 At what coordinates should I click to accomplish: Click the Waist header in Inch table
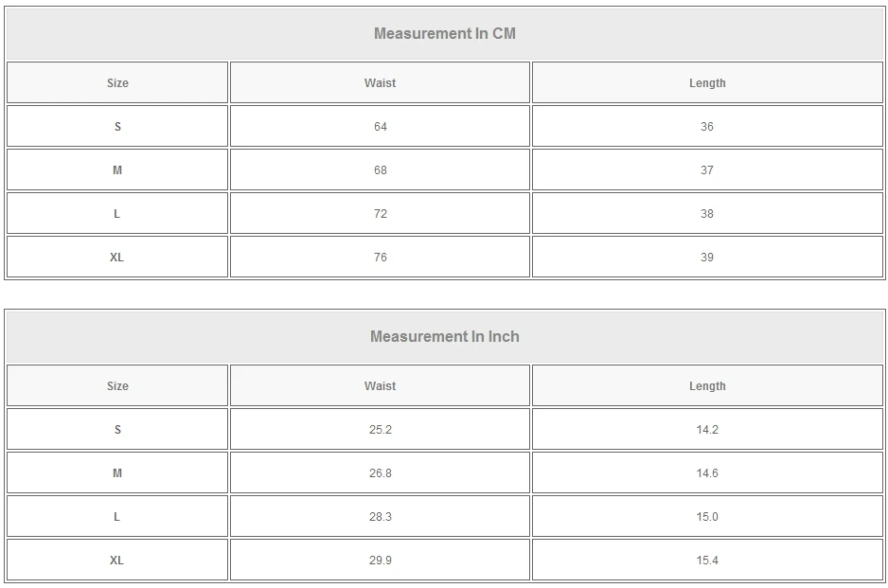click(380, 386)
